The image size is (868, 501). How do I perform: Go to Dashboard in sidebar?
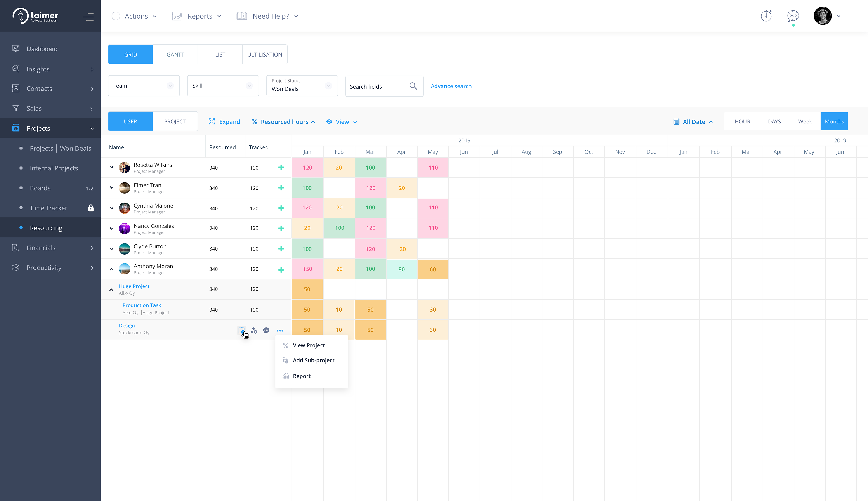[50, 49]
